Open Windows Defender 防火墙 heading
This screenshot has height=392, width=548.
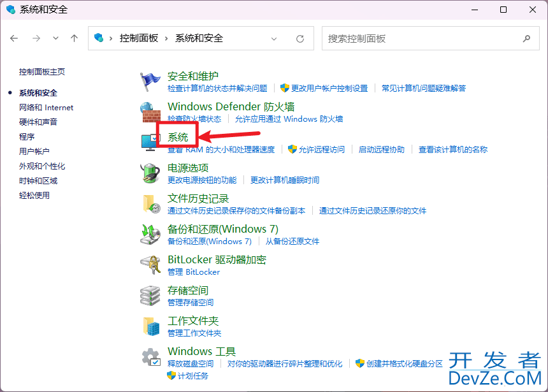point(231,106)
